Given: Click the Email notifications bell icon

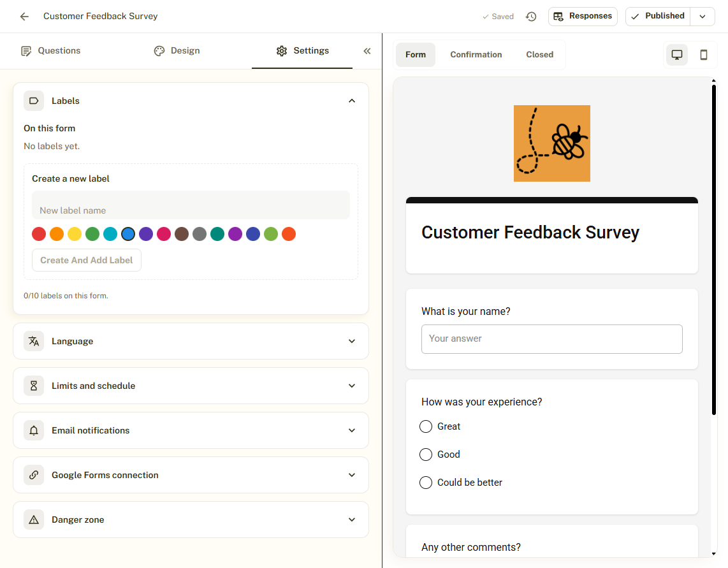Looking at the screenshot, I should (34, 430).
